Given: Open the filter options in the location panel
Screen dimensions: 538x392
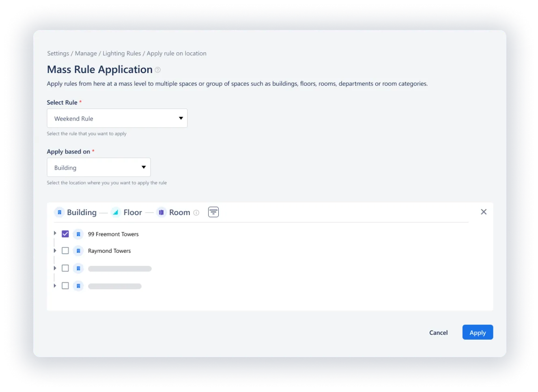Looking at the screenshot, I should tap(213, 212).
